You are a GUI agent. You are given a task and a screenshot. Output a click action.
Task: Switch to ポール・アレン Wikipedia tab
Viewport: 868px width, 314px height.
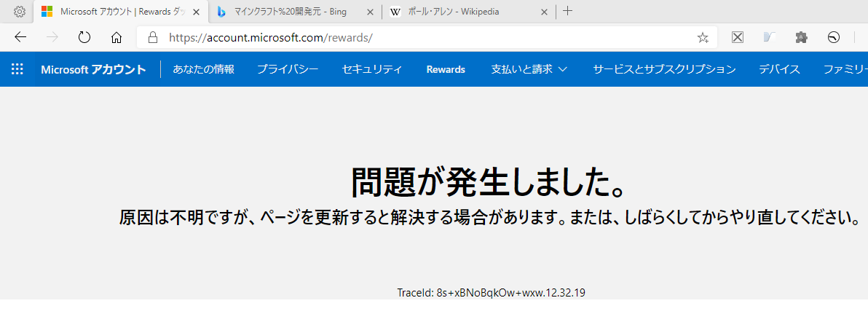470,12
